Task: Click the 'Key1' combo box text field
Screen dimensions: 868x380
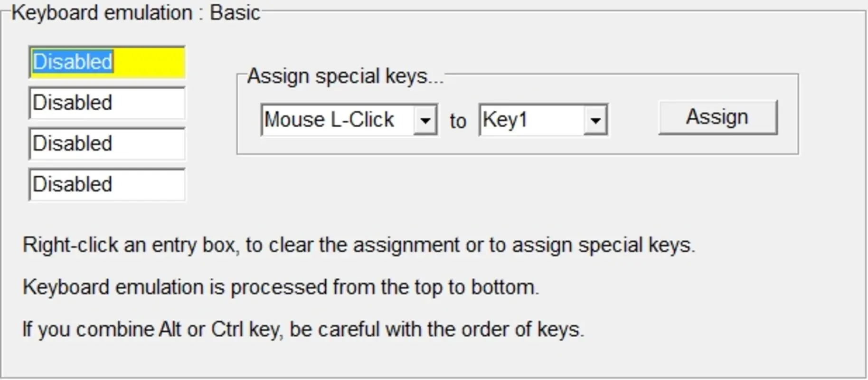Action: click(532, 120)
